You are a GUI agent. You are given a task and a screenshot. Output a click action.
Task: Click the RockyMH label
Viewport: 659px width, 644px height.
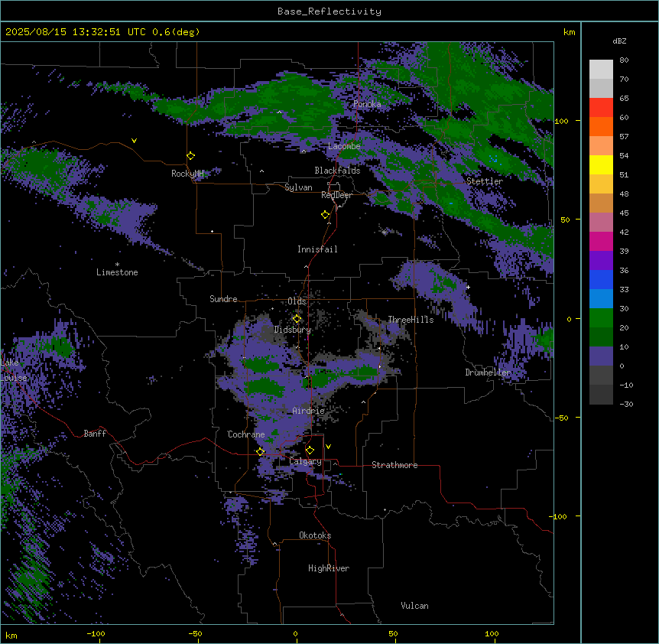(x=187, y=174)
